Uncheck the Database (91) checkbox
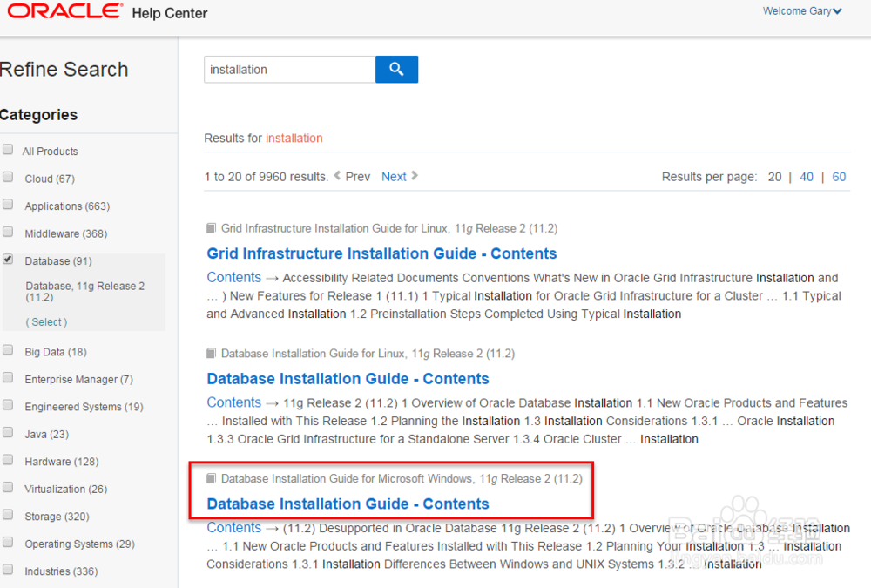The image size is (871, 588). click(x=8, y=259)
